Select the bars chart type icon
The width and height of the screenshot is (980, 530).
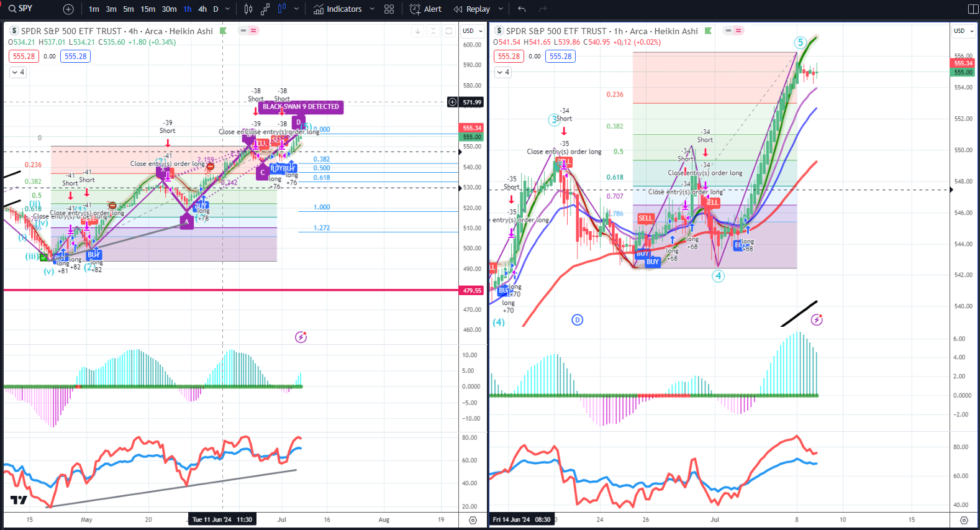pyautogui.click(x=248, y=9)
